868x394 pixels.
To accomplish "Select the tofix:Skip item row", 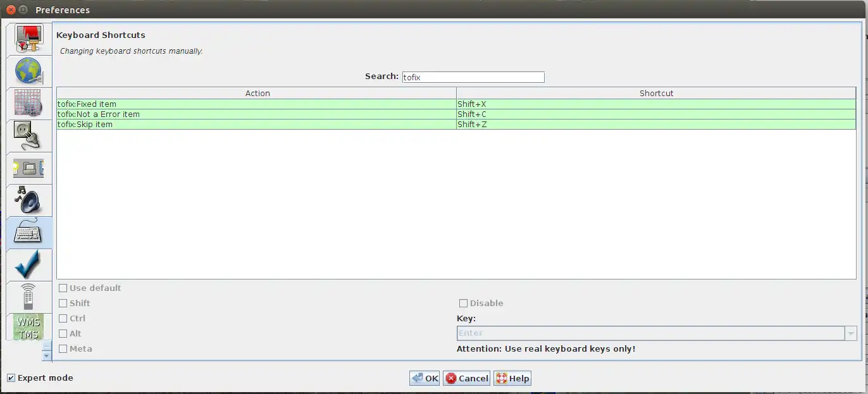I will [x=256, y=125].
